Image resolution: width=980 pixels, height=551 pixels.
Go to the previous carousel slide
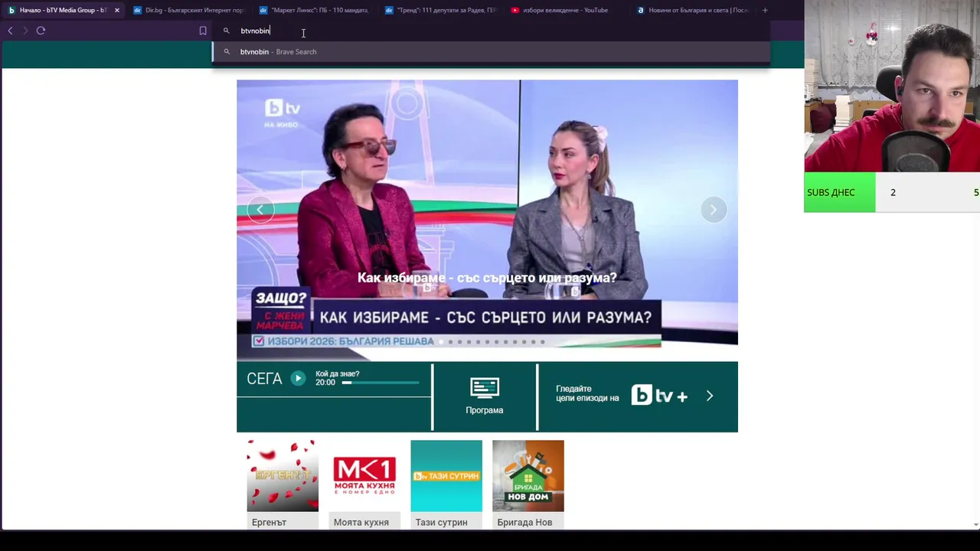point(260,210)
